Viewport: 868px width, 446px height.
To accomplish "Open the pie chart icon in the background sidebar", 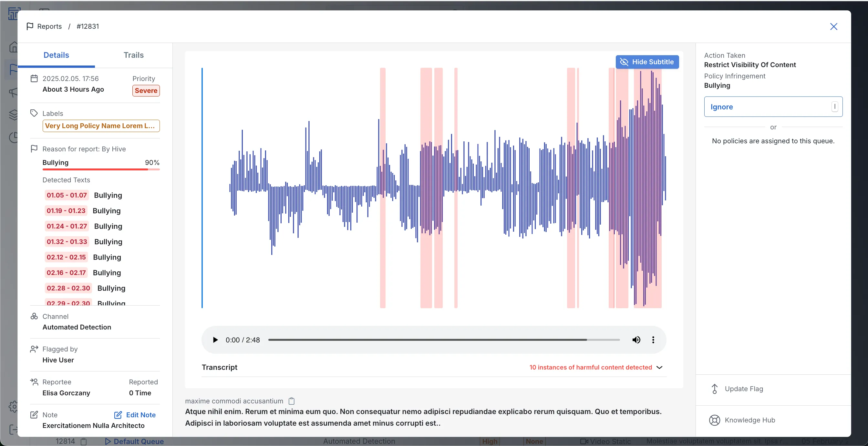I will pyautogui.click(x=13, y=137).
